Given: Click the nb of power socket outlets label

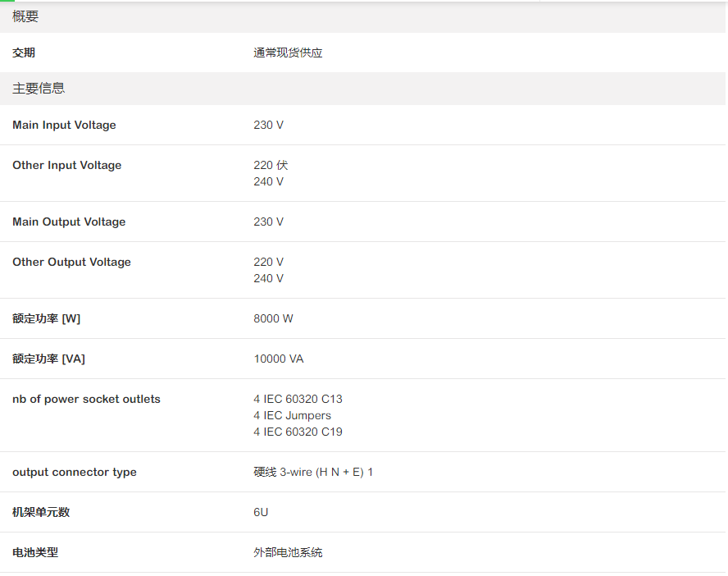Looking at the screenshot, I should pyautogui.click(x=86, y=400).
